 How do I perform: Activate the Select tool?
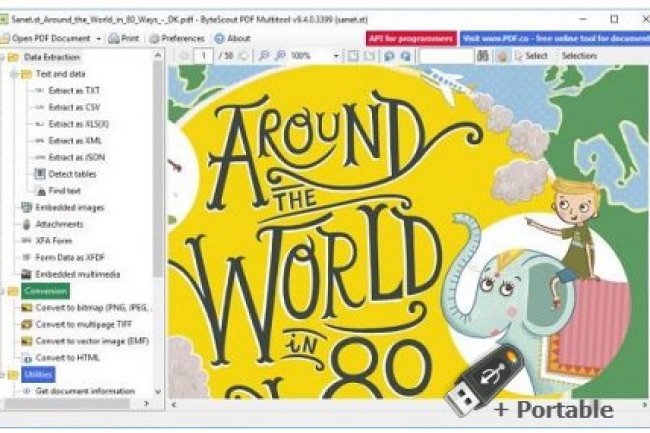click(531, 56)
